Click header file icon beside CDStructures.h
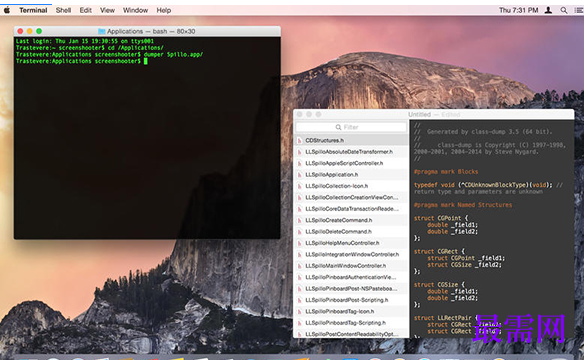Viewport: 584px width, 360px height. 299,140
